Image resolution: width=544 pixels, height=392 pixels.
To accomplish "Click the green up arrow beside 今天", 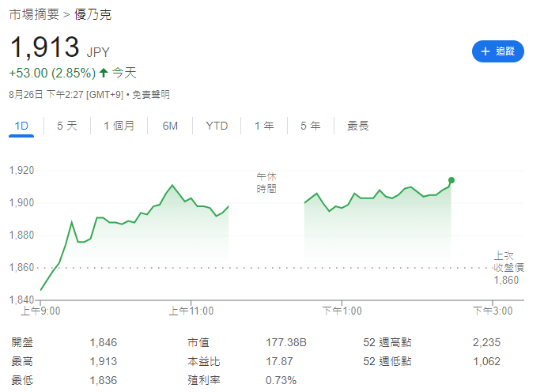I will (x=103, y=73).
